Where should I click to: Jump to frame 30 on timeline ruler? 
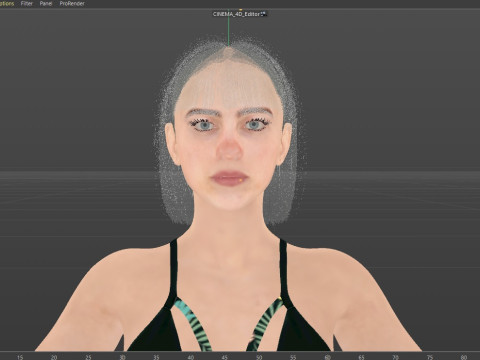pos(122,357)
